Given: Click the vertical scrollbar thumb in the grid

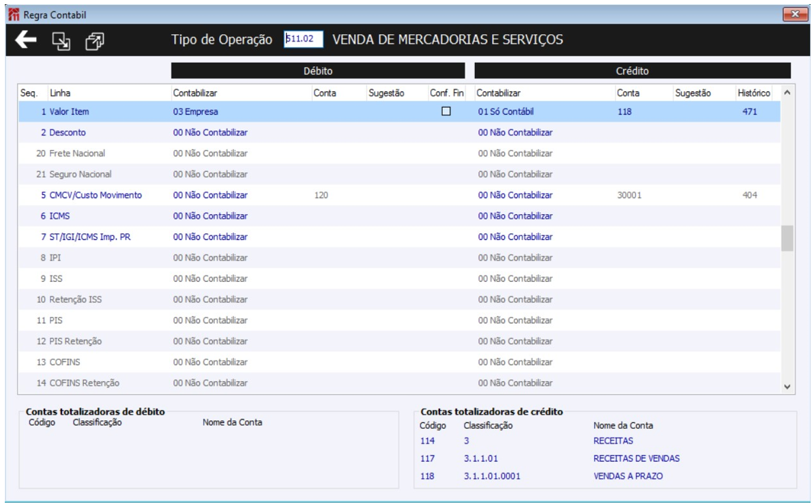Looking at the screenshot, I should 787,238.
